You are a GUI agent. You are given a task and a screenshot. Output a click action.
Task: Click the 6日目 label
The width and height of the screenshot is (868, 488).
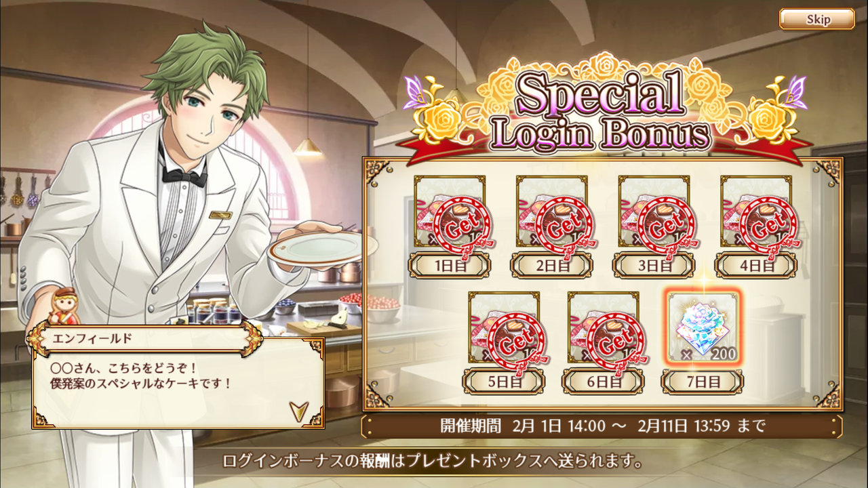click(603, 382)
